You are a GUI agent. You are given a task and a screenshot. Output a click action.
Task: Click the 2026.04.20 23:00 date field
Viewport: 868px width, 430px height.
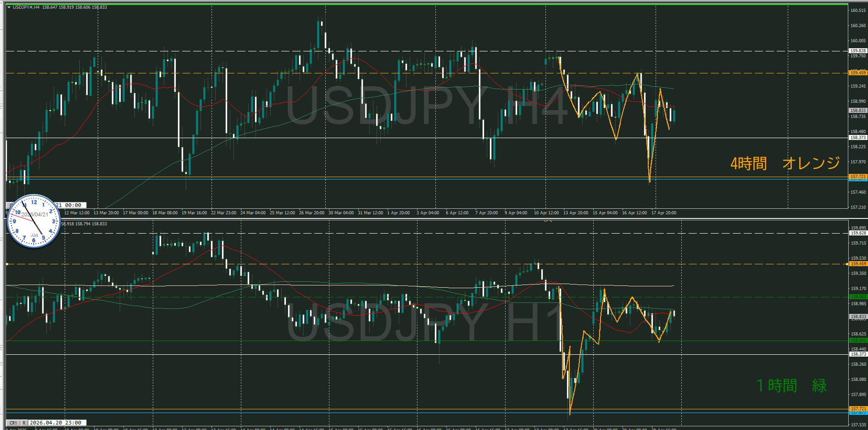[x=56, y=423]
